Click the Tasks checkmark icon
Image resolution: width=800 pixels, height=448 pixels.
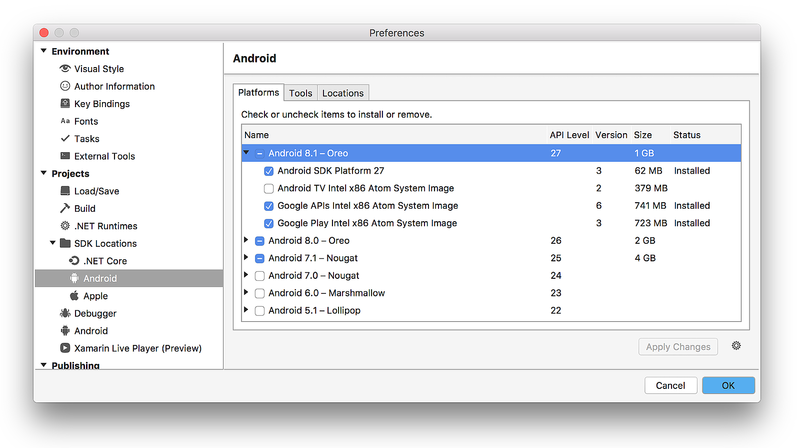[65, 139]
